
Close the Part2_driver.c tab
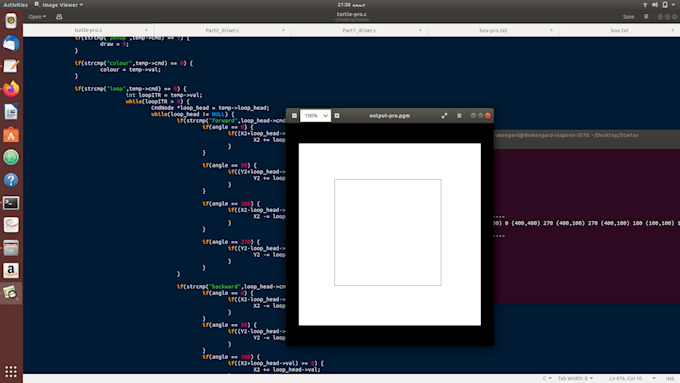pyautogui.click(x=283, y=30)
